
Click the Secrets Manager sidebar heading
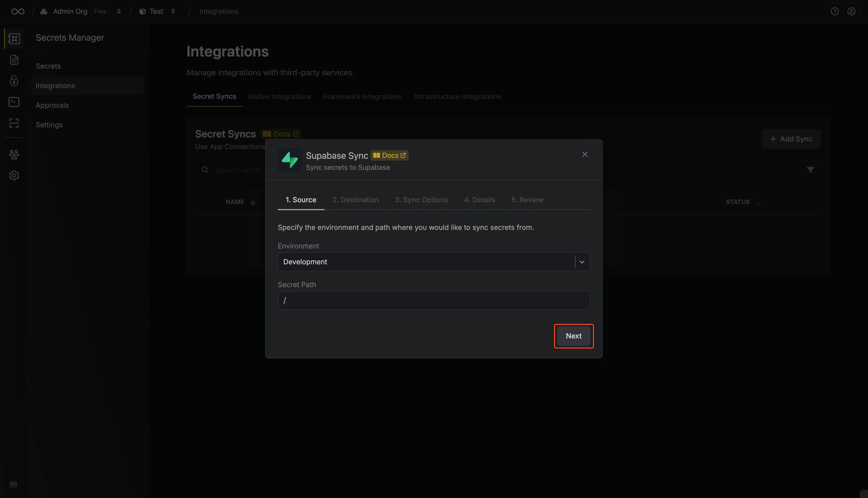70,38
